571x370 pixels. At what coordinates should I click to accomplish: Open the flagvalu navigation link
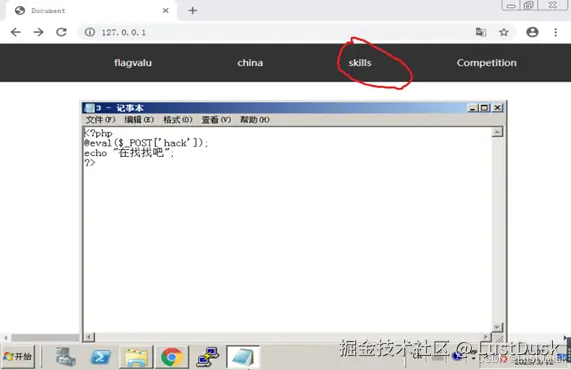point(133,63)
